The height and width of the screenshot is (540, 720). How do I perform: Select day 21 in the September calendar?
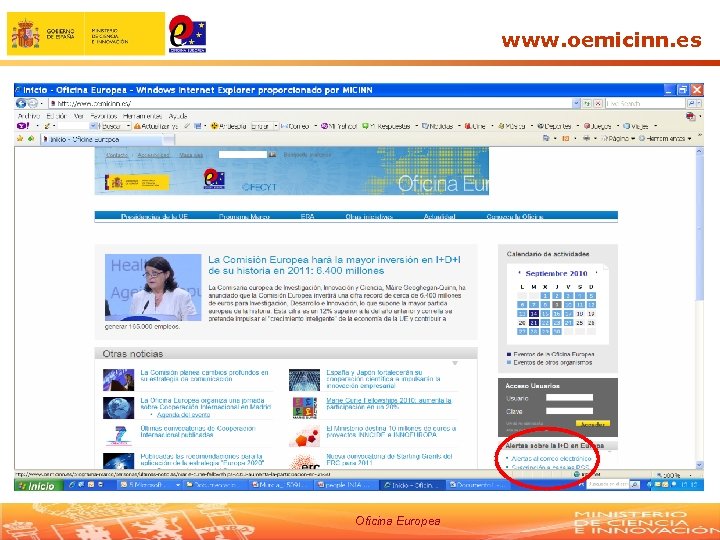[x=533, y=323]
